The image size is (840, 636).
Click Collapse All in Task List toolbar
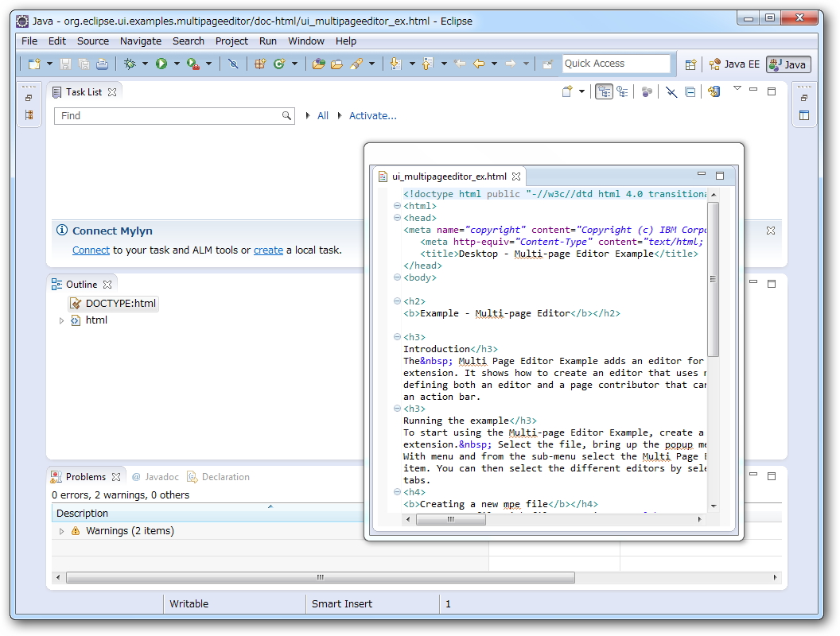(690, 92)
